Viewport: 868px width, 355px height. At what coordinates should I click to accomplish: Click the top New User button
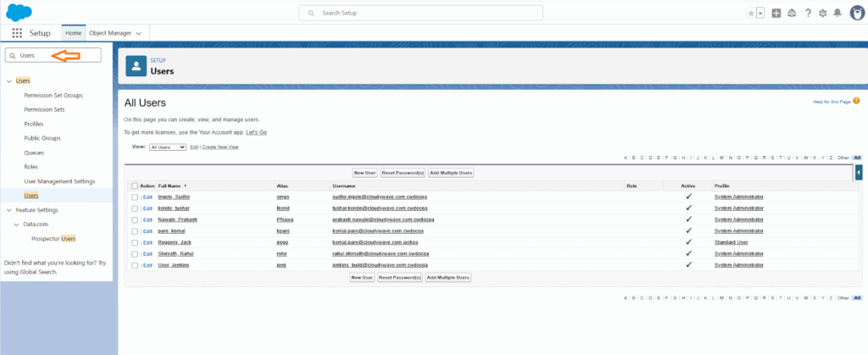tap(364, 173)
